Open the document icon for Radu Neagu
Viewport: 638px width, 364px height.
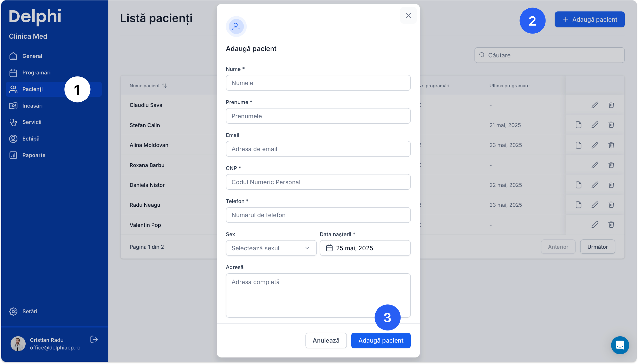point(578,205)
